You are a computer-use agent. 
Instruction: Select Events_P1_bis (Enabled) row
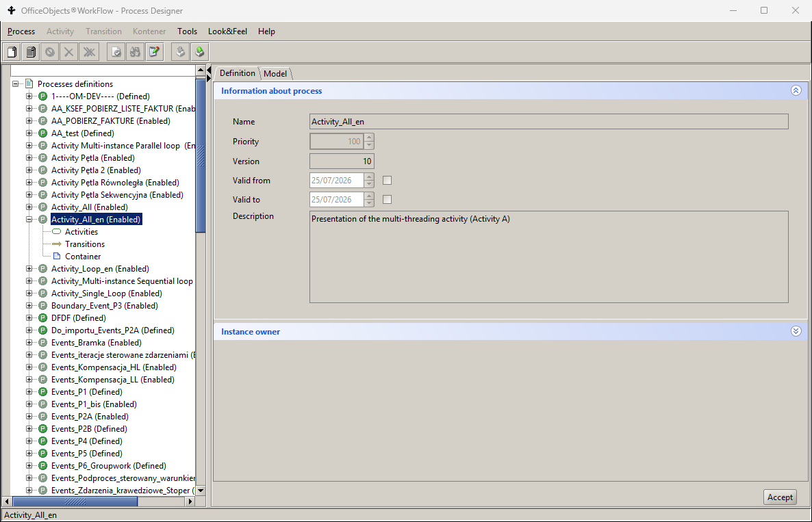[x=94, y=404]
